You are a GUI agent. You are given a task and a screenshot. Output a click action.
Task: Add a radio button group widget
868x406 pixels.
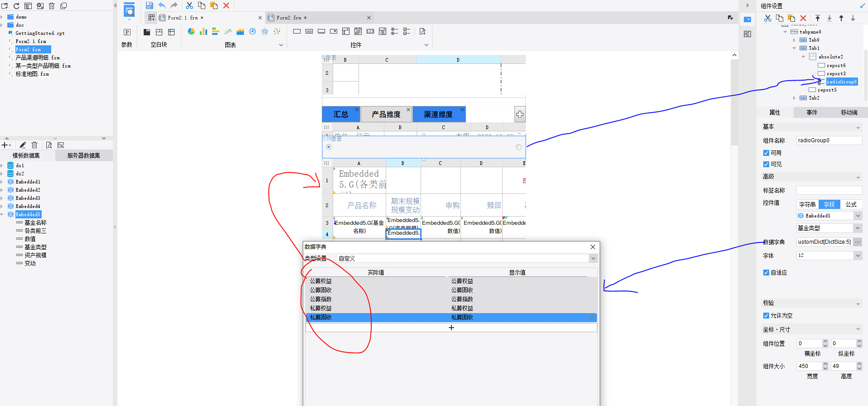tap(395, 31)
